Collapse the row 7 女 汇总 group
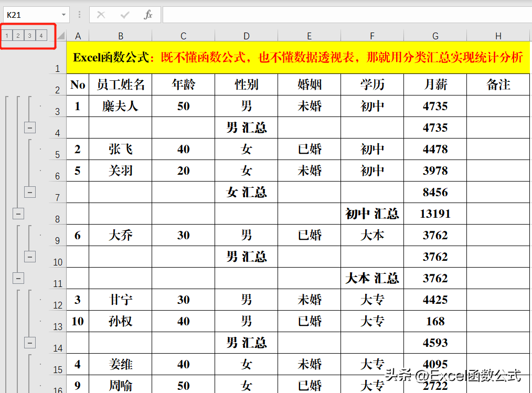The height and width of the screenshot is (393, 532). [30, 193]
